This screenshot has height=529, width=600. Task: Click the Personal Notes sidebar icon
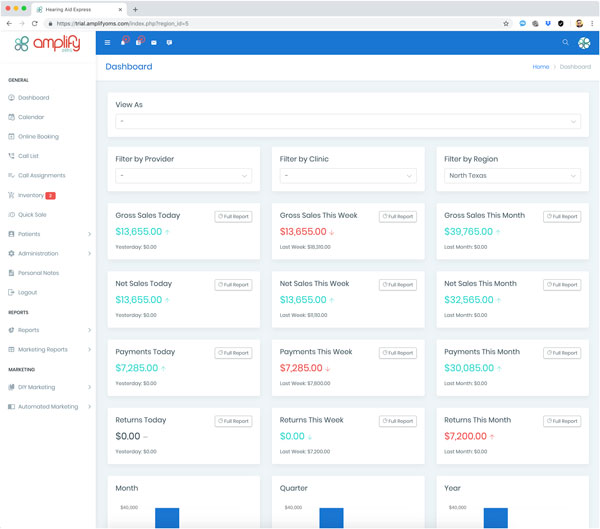pyautogui.click(x=11, y=273)
